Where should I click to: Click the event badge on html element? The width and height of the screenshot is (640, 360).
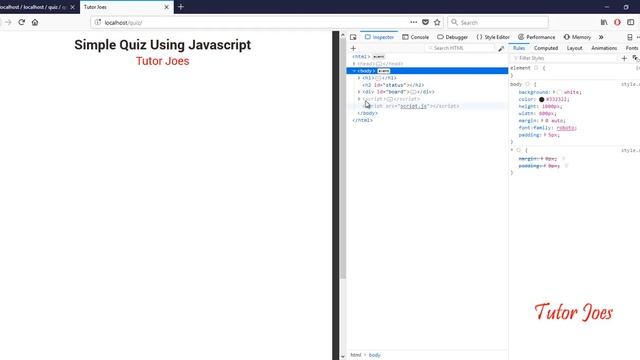(x=379, y=57)
